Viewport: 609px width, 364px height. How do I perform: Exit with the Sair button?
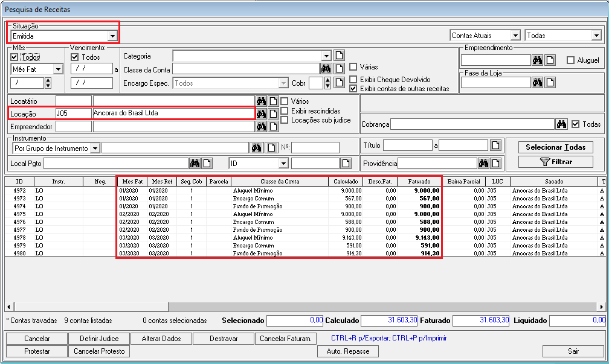click(x=573, y=351)
